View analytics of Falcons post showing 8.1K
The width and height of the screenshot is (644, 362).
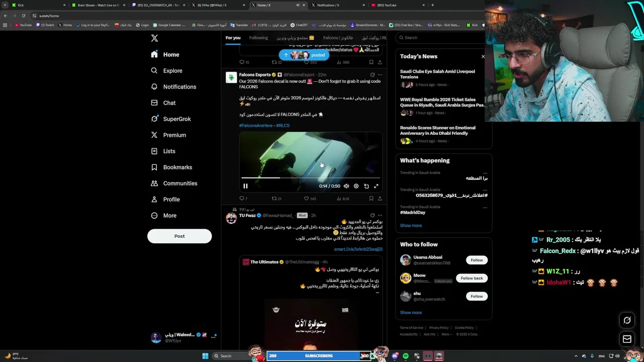click(343, 199)
